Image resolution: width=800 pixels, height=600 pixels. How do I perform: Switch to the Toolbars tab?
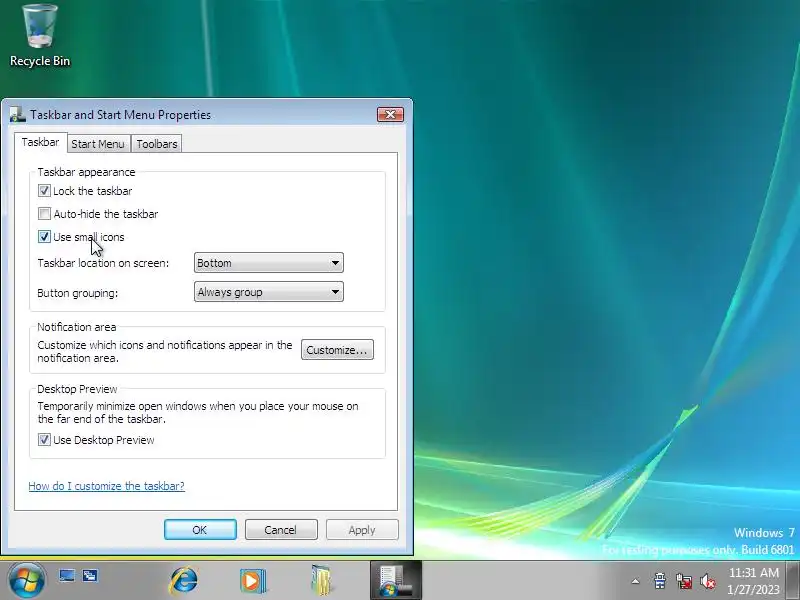click(157, 144)
